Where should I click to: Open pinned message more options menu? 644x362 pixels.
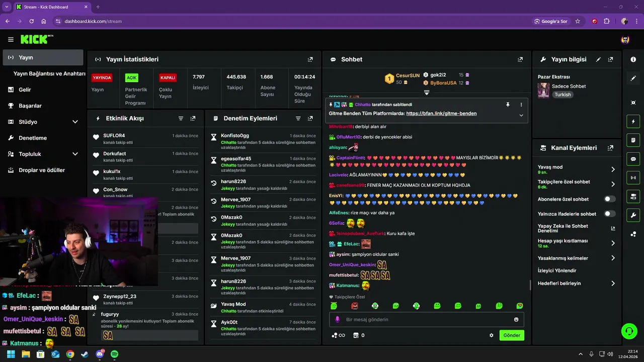coord(521,105)
